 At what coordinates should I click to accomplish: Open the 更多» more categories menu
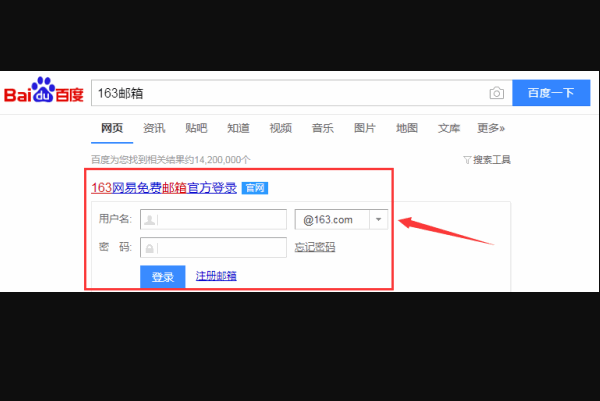point(490,128)
